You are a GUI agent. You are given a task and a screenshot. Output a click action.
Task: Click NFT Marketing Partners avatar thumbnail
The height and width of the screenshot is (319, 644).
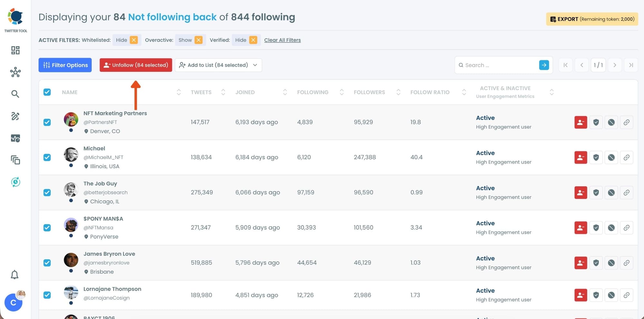point(71,119)
